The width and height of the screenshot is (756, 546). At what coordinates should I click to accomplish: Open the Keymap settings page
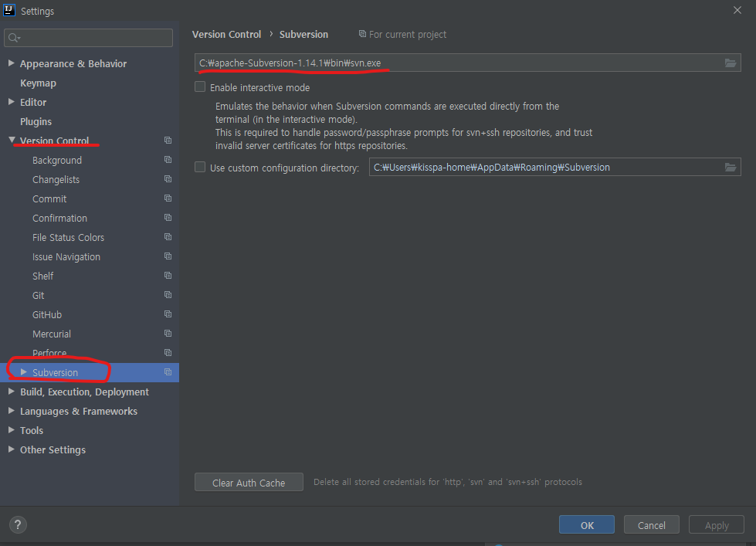point(38,83)
